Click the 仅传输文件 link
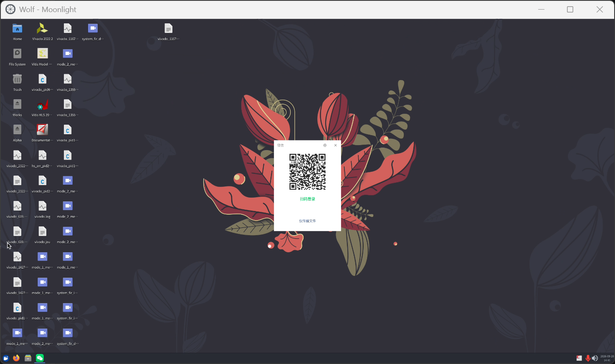 coord(307,221)
